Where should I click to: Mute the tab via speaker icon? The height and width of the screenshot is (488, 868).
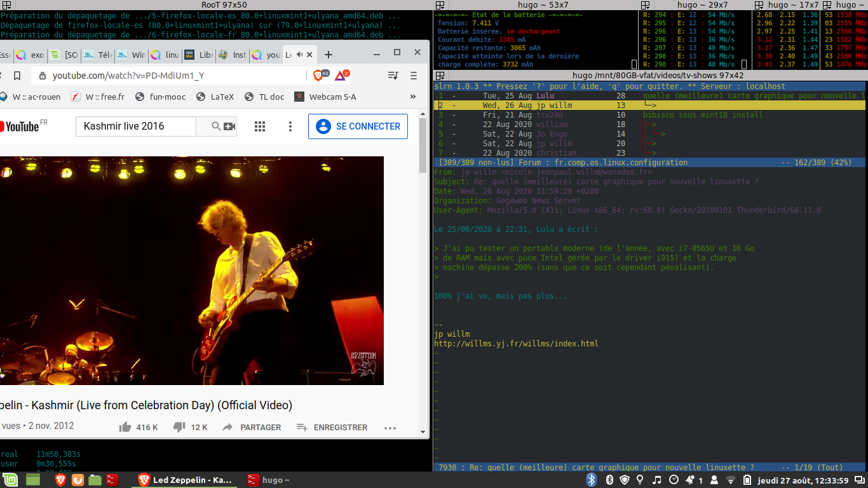click(300, 55)
